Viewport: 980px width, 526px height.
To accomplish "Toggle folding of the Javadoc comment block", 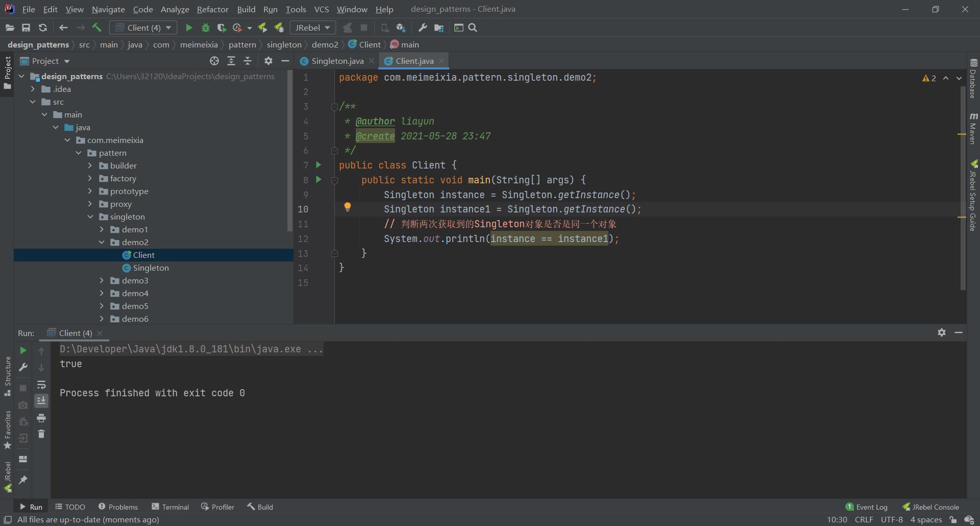I will 334,107.
